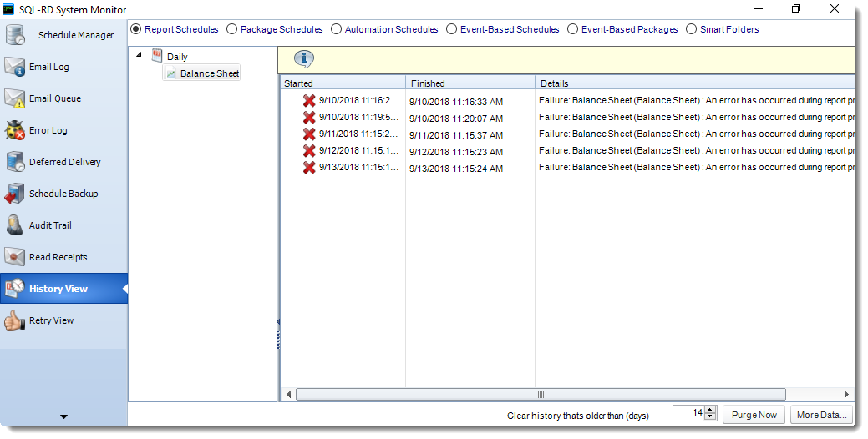
Task: Click the Deferred Delivery icon
Action: [14, 162]
